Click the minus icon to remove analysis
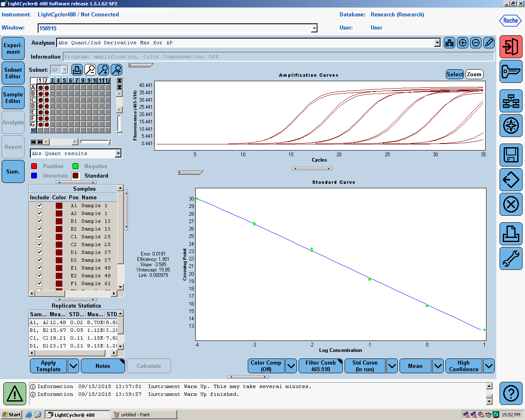This screenshot has height=420, width=525. click(x=476, y=43)
